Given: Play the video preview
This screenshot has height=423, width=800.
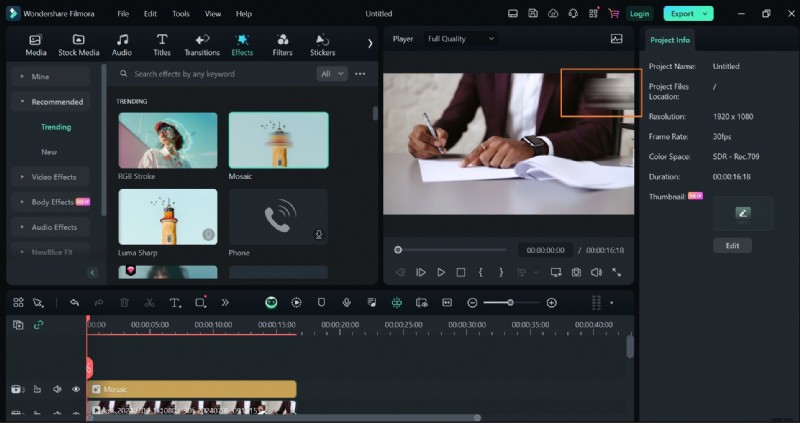Looking at the screenshot, I should pos(441,272).
